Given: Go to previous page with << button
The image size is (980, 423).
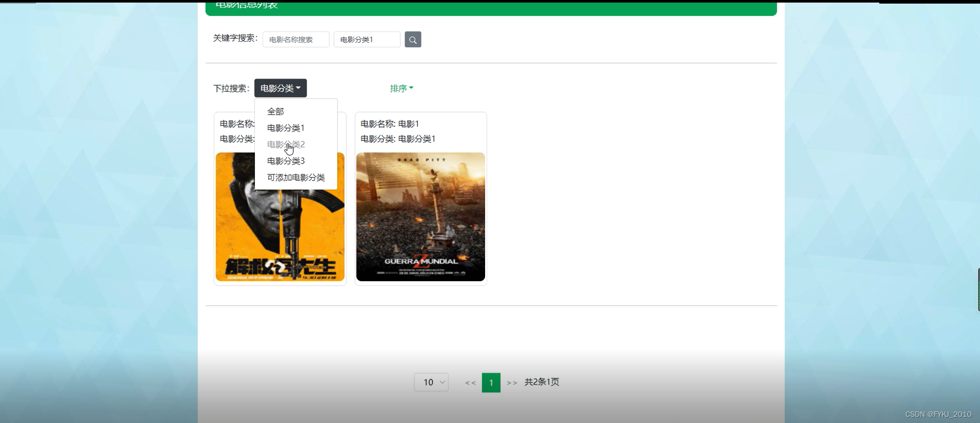Looking at the screenshot, I should pos(470,383).
